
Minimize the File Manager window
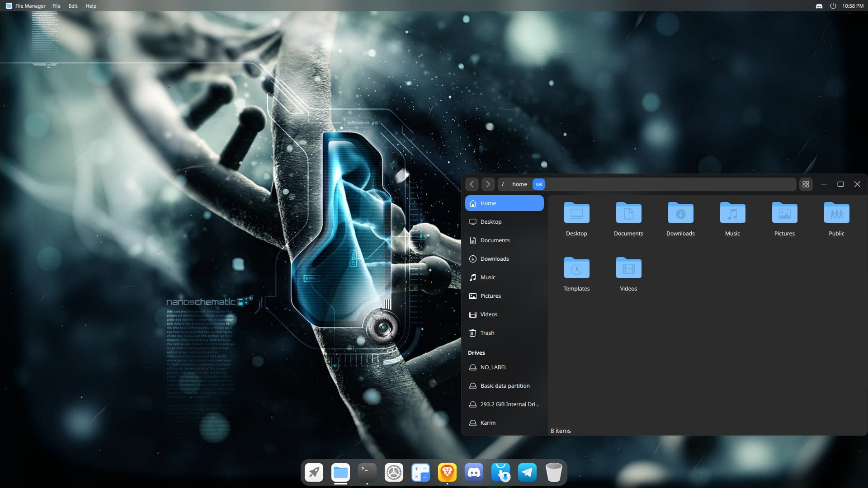click(x=824, y=184)
